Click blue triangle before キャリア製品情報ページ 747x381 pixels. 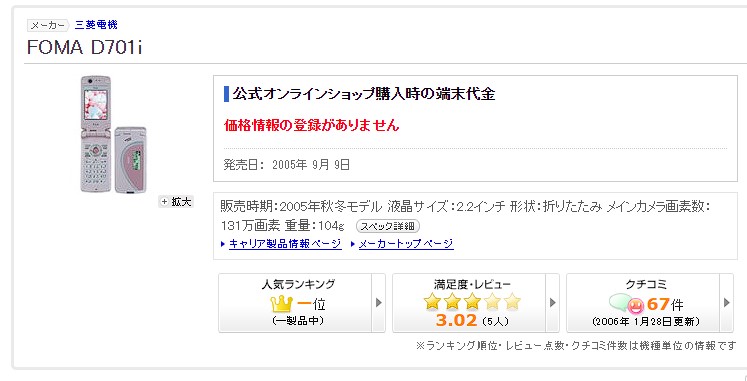click(x=222, y=244)
